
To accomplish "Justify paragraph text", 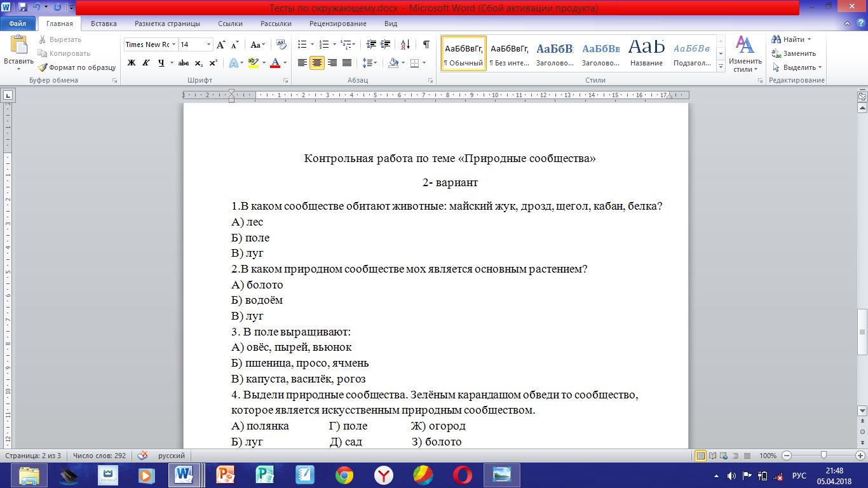I will pos(346,63).
